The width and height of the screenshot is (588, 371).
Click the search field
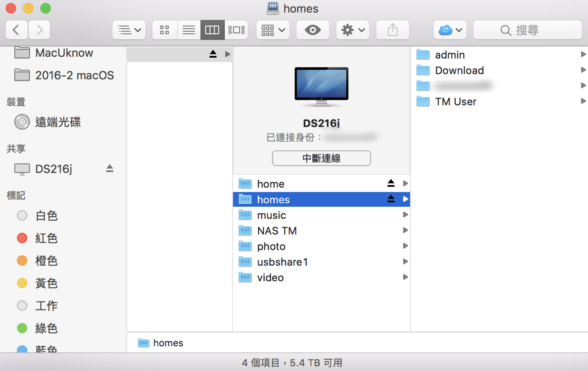tap(527, 30)
